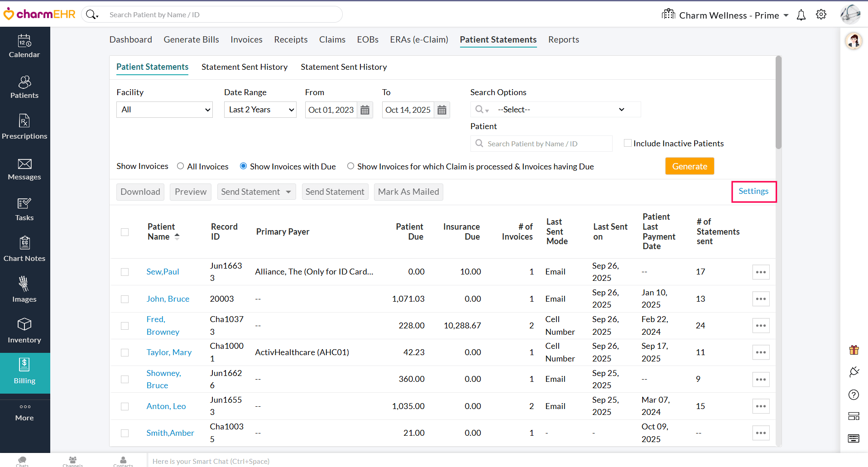This screenshot has width=868, height=467.
Task: Open the Inventory sidebar icon
Action: (x=24, y=332)
